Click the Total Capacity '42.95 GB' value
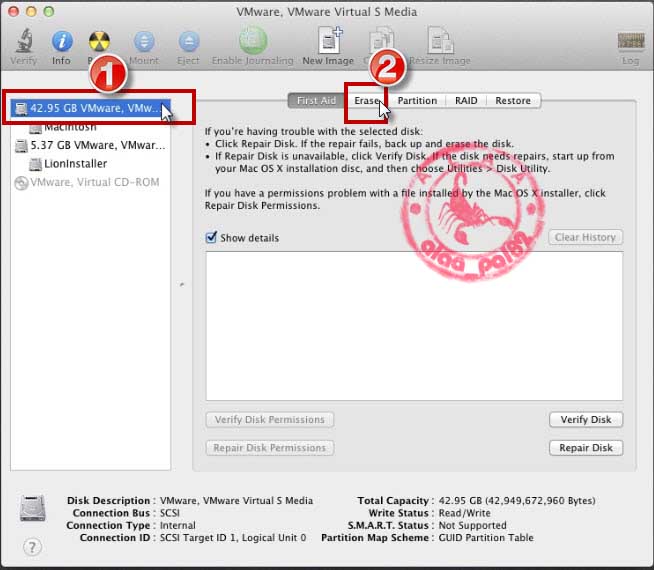 point(517,500)
